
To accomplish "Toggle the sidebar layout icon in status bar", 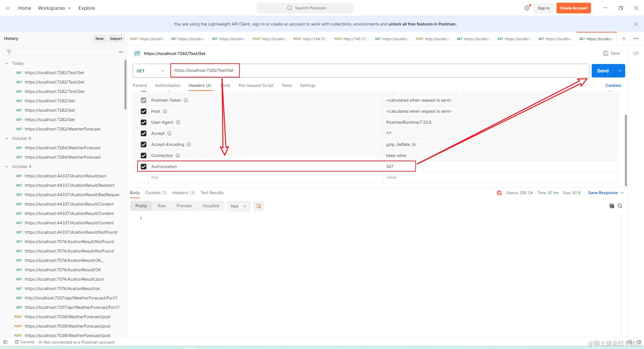I will 5,342.
